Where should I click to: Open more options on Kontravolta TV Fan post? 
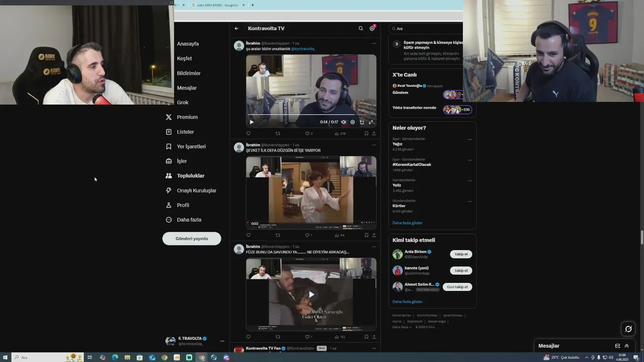tap(374, 348)
